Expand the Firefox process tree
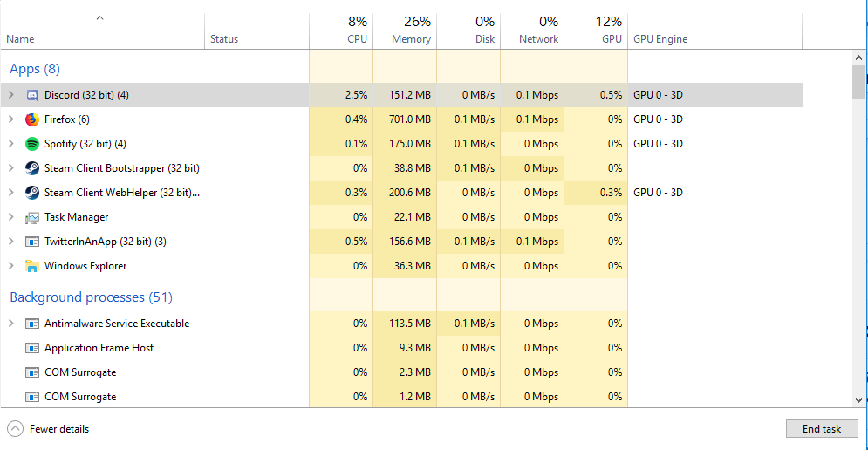868x450 pixels. click(x=10, y=119)
